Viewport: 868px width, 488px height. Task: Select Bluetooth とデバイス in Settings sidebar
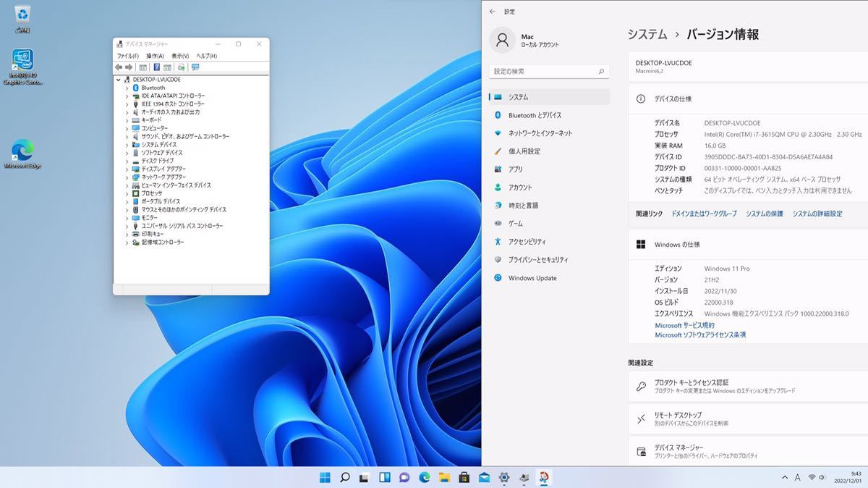click(x=550, y=115)
